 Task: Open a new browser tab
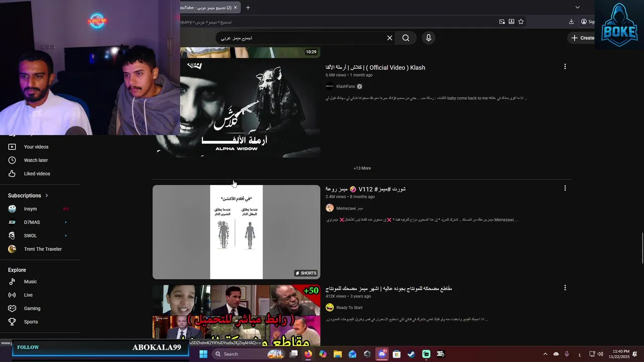(x=248, y=8)
